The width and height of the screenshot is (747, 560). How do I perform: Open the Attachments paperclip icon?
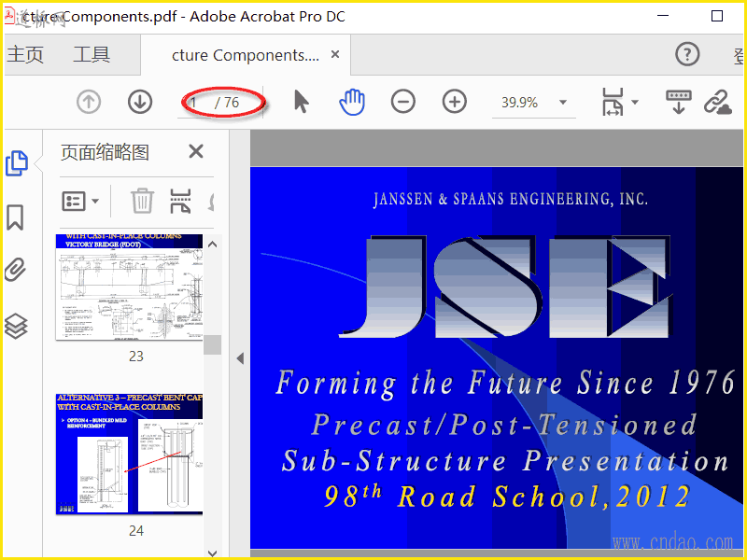point(15,270)
